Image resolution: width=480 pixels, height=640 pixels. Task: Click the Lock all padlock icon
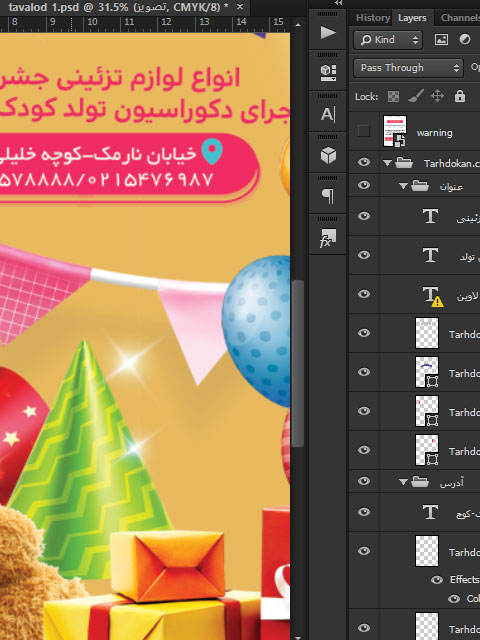click(460, 96)
